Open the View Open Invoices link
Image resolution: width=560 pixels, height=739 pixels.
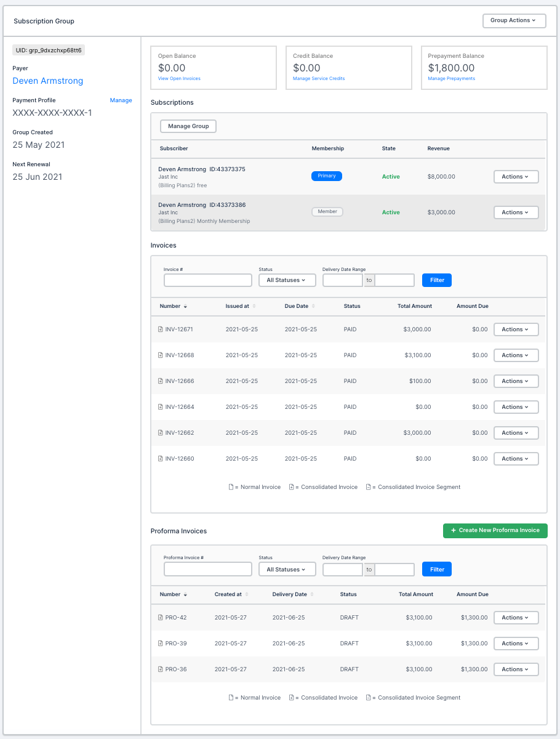point(179,79)
